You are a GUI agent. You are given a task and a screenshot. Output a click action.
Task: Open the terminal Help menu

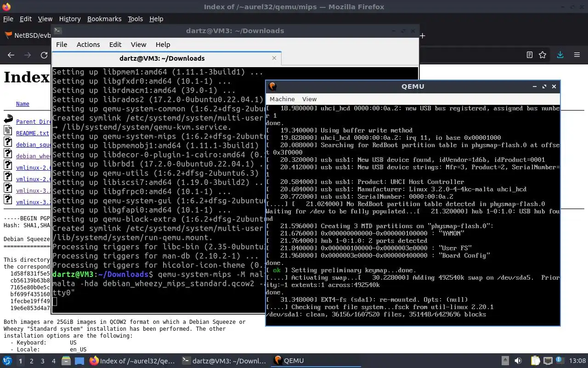(x=163, y=45)
